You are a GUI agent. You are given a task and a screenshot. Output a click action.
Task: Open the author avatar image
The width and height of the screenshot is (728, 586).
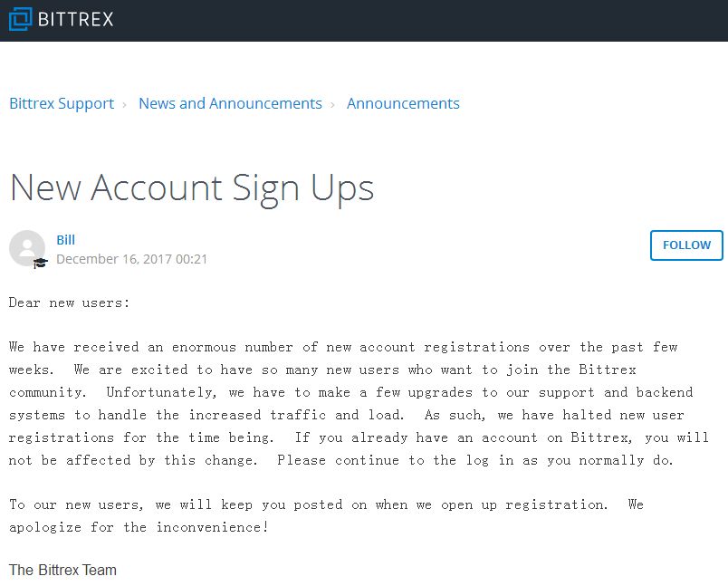tap(27, 248)
